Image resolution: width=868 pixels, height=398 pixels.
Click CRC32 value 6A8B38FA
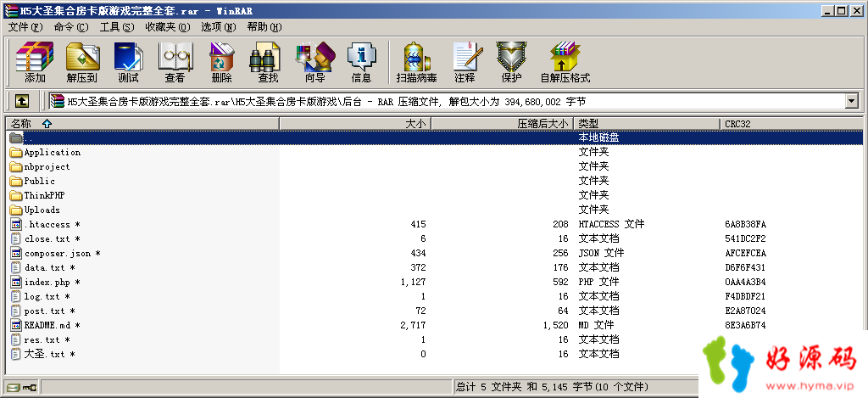745,225
